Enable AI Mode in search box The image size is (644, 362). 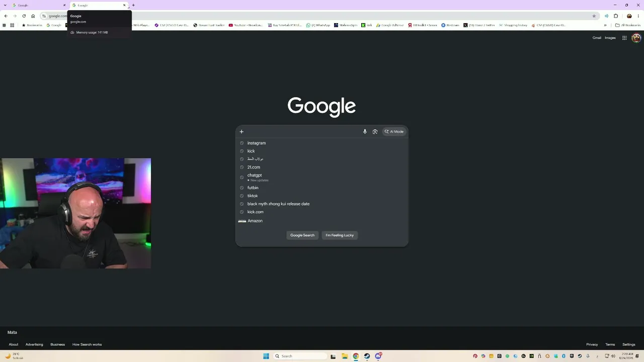coord(394,132)
